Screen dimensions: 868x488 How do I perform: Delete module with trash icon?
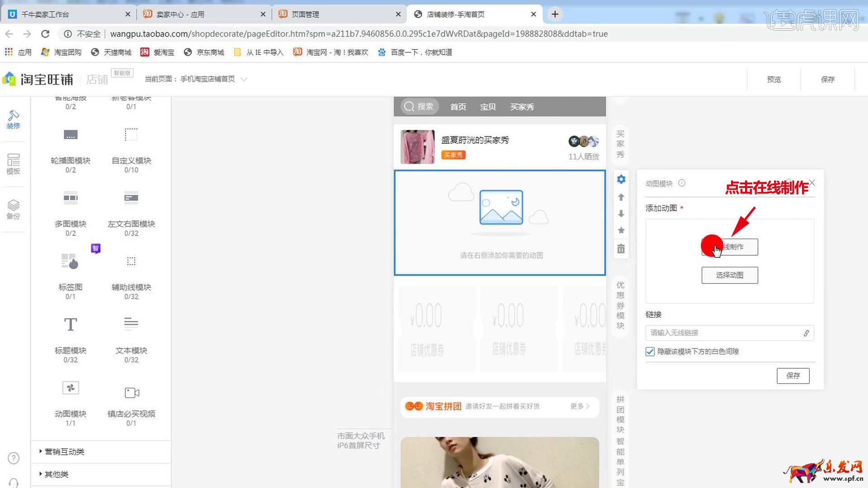[x=621, y=249]
